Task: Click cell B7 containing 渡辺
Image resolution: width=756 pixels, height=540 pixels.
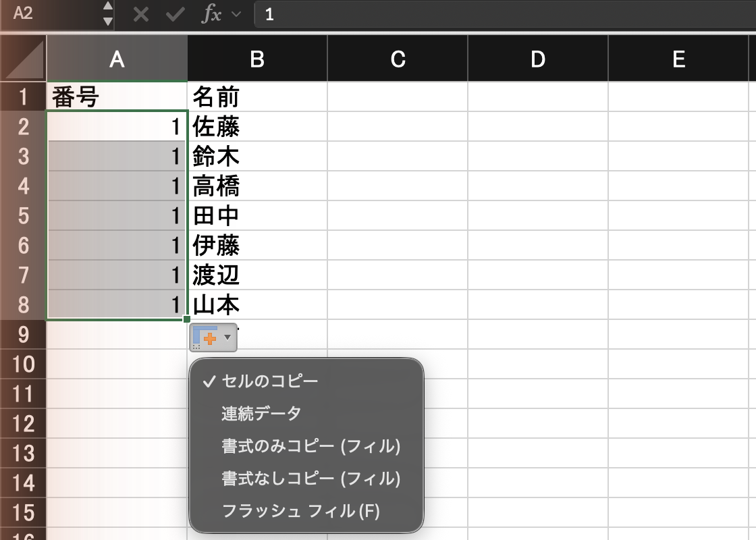Action: (x=257, y=275)
